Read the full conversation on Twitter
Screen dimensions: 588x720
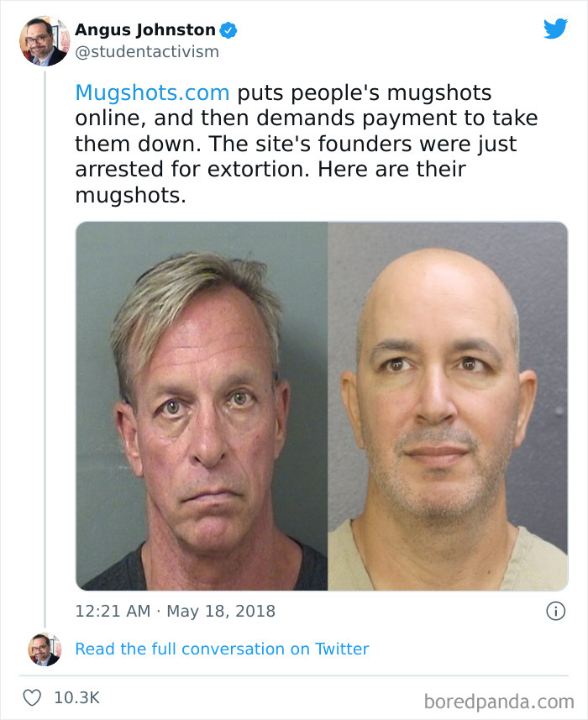[222, 649]
